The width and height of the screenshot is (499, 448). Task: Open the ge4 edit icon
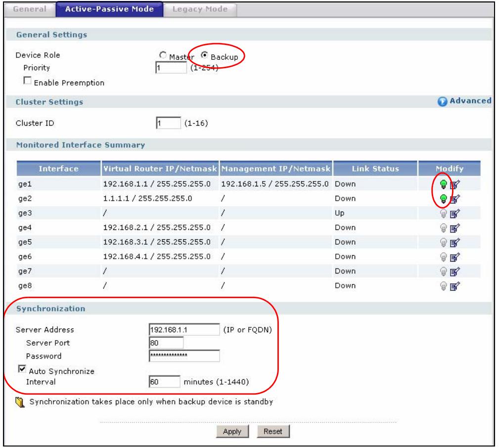[x=455, y=228]
